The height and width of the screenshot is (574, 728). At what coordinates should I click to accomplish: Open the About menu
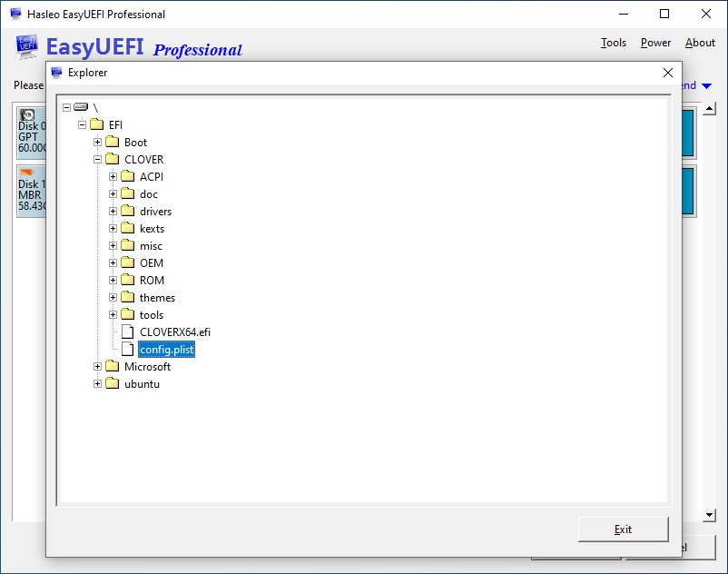pos(700,43)
